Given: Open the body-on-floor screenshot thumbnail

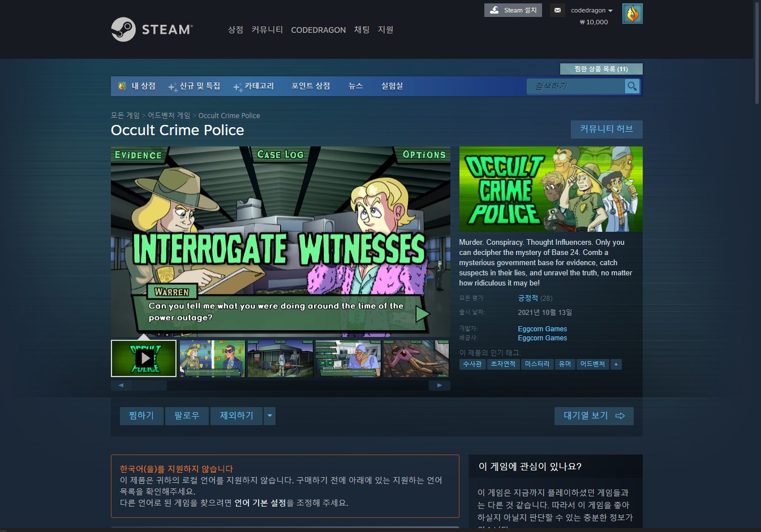Looking at the screenshot, I should pos(416,358).
